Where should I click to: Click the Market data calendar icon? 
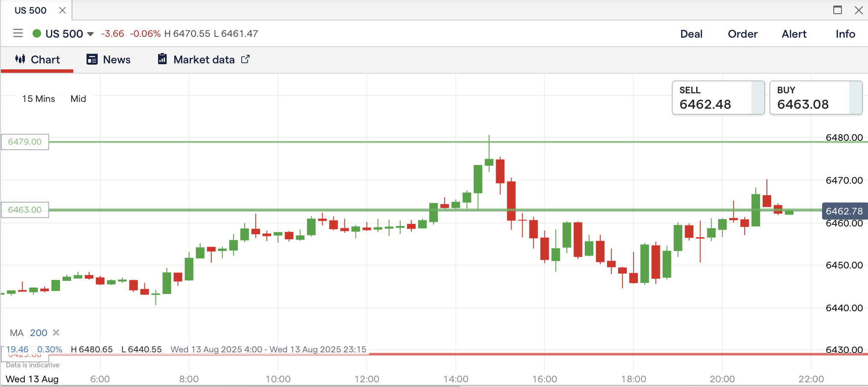coord(162,59)
